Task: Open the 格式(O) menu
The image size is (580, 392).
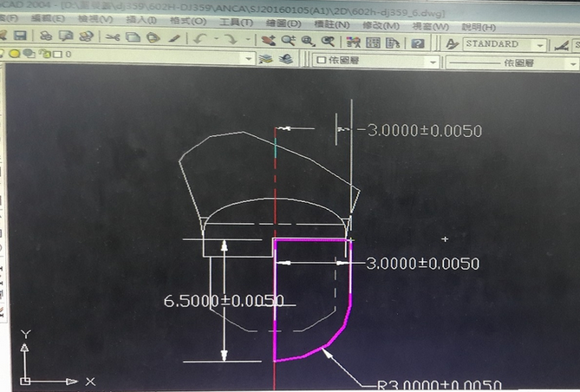Action: 188,20
